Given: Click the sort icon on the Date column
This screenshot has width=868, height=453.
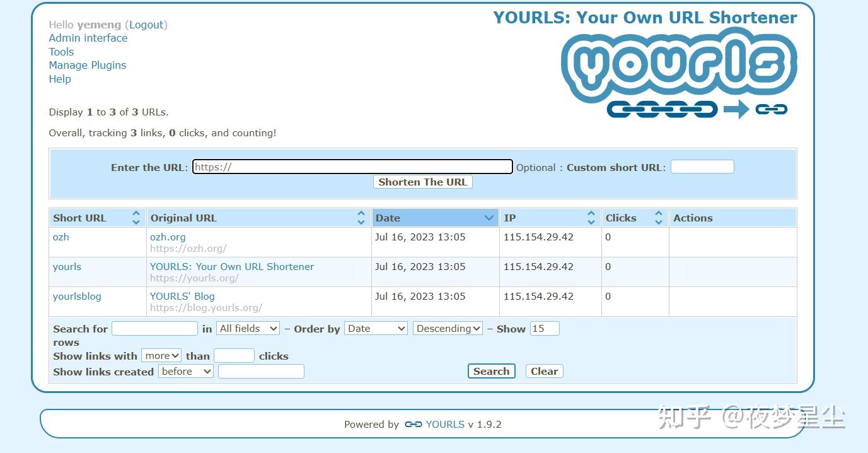Looking at the screenshot, I should click(x=489, y=218).
